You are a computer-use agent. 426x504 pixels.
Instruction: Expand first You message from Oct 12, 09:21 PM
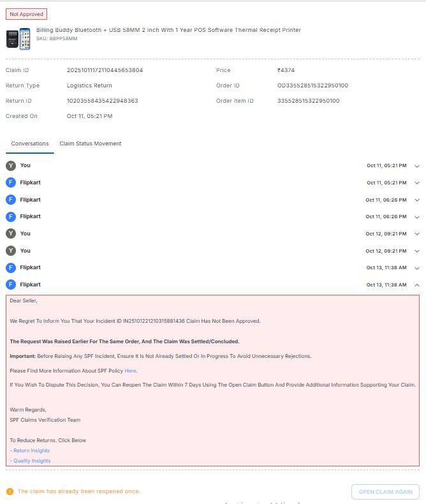[x=417, y=234]
